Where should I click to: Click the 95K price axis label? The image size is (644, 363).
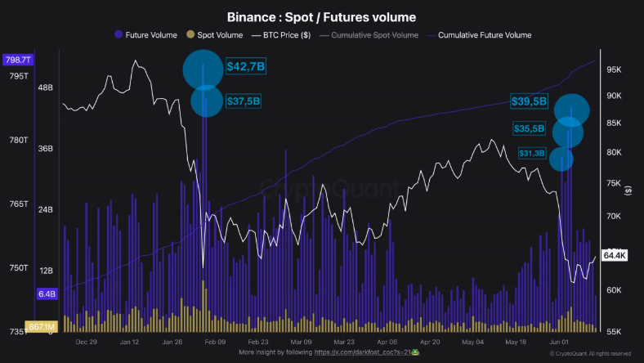point(614,69)
